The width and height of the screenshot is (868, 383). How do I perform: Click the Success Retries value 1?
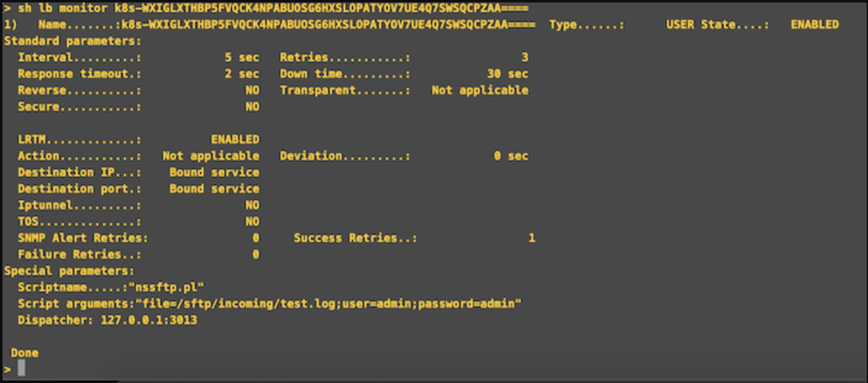pos(532,238)
